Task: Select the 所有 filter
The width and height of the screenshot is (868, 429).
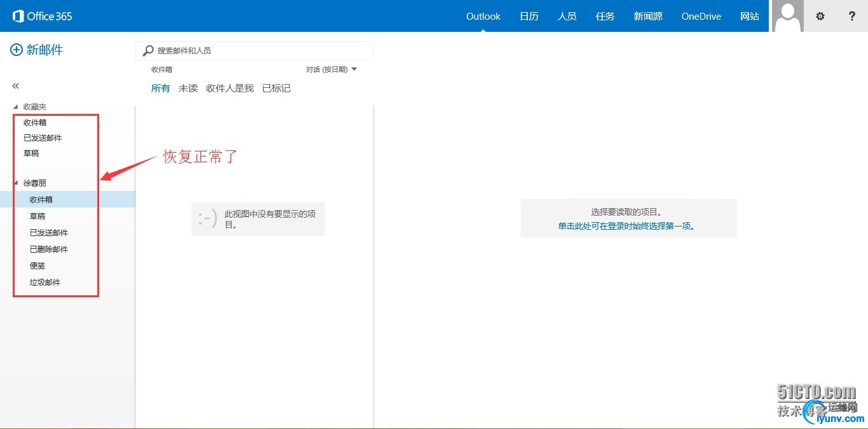Action: [160, 88]
